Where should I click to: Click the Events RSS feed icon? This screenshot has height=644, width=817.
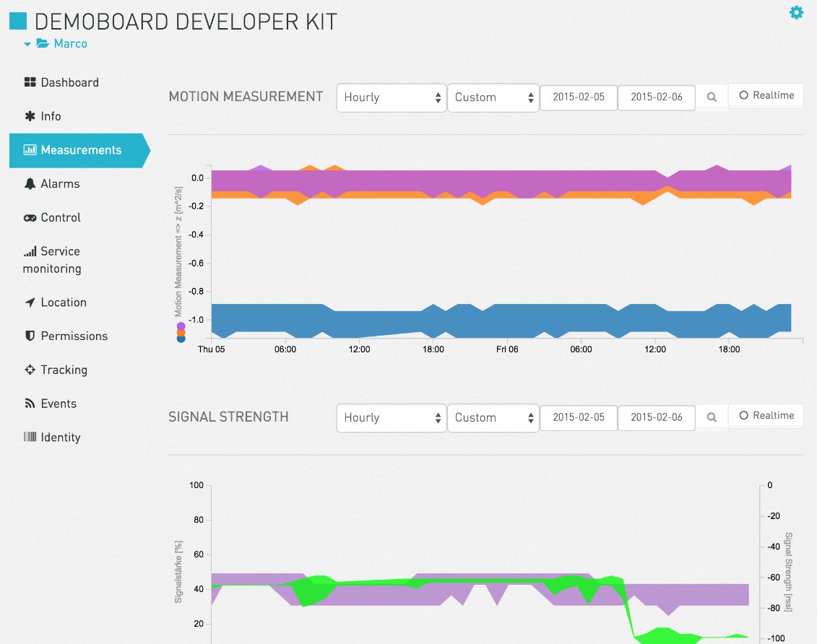click(x=30, y=404)
